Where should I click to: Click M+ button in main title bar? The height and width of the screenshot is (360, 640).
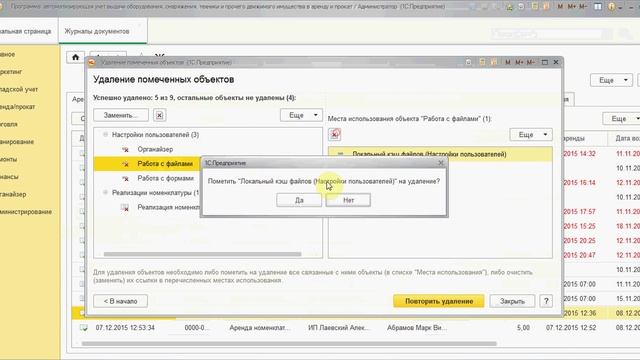(571, 7)
